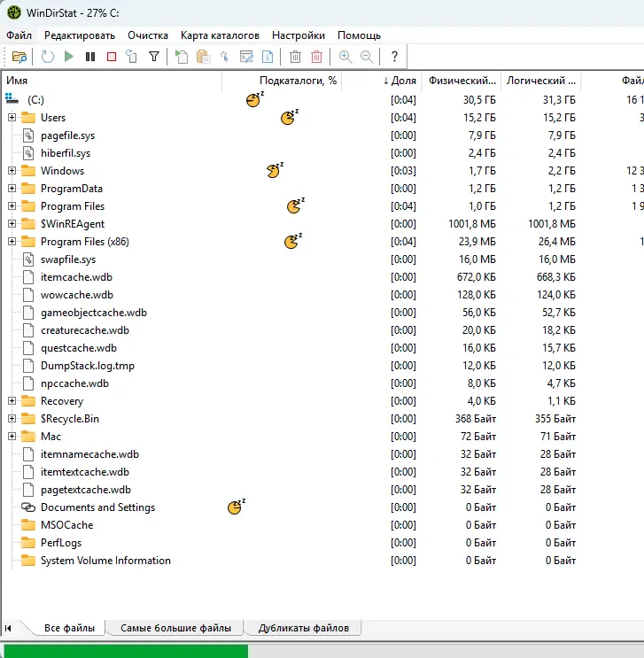Click the zoom in magnifier icon
Image resolution: width=644 pixels, height=658 pixels.
(x=345, y=56)
